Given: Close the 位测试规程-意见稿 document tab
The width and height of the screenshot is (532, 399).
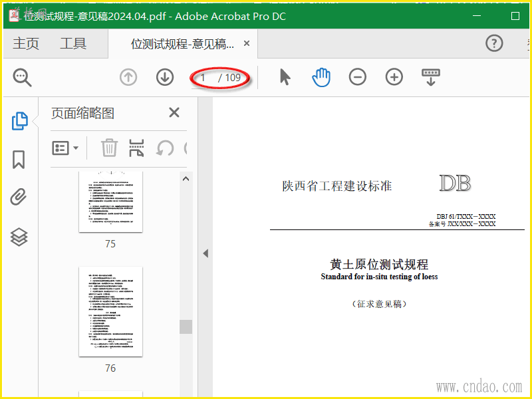Looking at the screenshot, I should [x=247, y=43].
